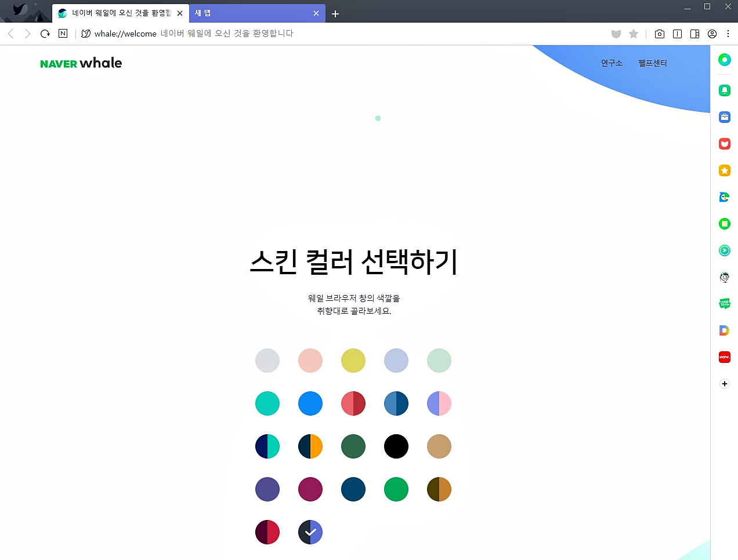Image resolution: width=738 pixels, height=560 pixels.
Task: Open the green Naver circle sidebar icon
Action: (x=725, y=60)
